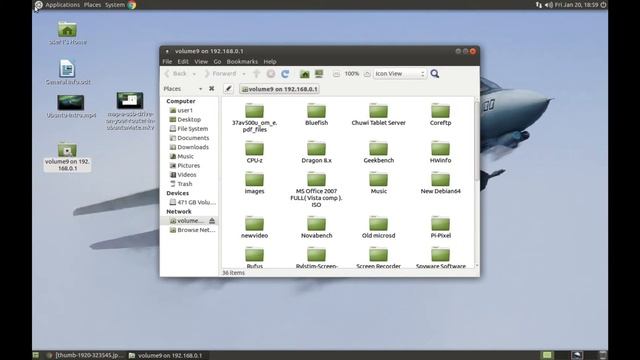Open the Music folder in the file view
Screen dimensions: 640x360
click(x=378, y=183)
